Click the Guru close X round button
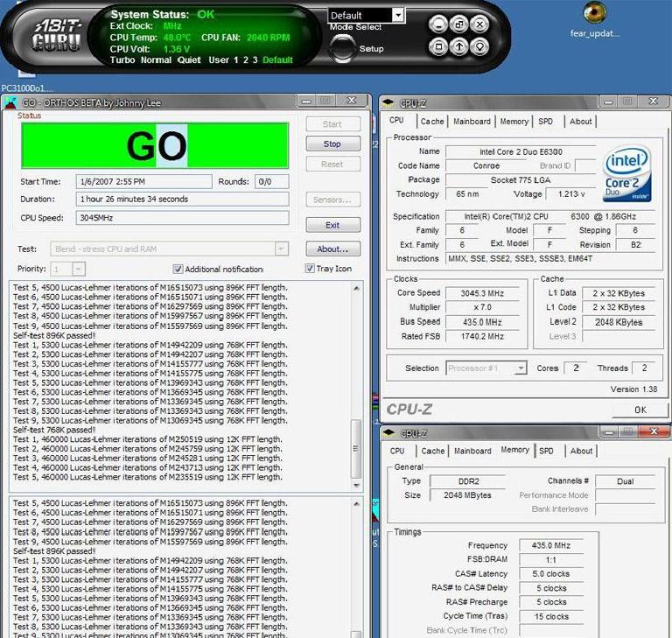The height and width of the screenshot is (638, 672). coord(479,25)
